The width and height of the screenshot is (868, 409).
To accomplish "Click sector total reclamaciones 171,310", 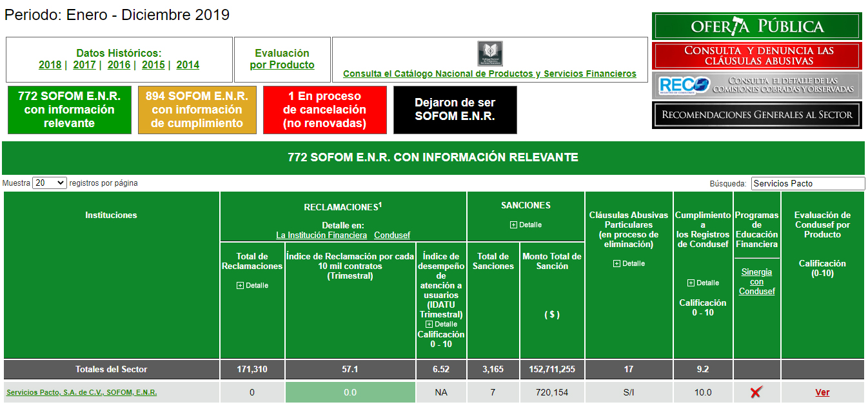I will tap(252, 370).
